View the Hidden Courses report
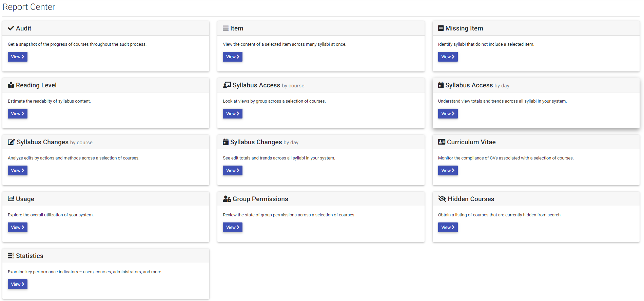644x301 pixels. pos(448,227)
